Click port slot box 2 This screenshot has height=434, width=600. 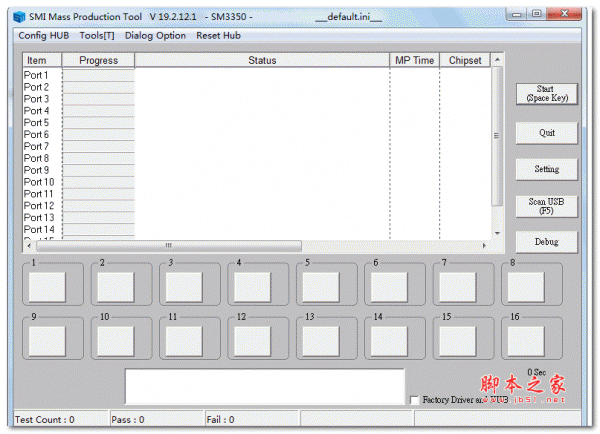pos(116,287)
